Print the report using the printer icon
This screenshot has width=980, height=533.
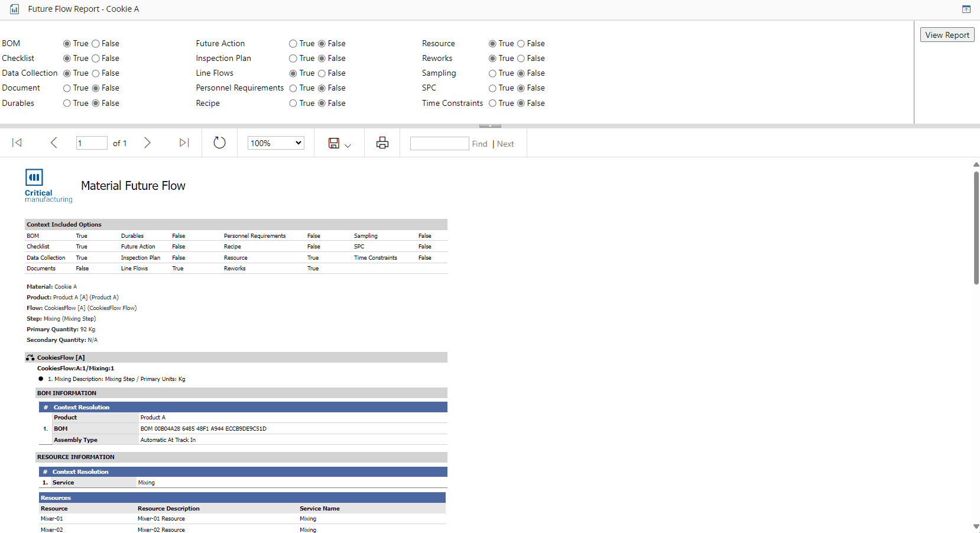coord(382,143)
